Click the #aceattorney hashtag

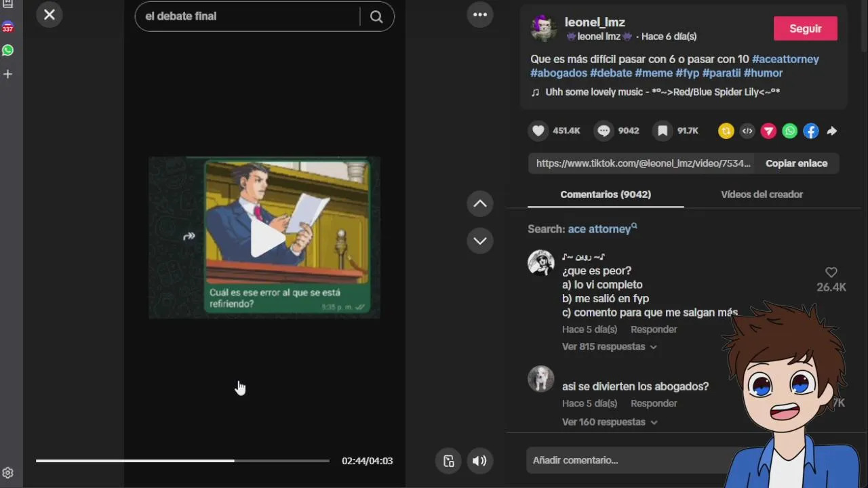[x=785, y=59]
